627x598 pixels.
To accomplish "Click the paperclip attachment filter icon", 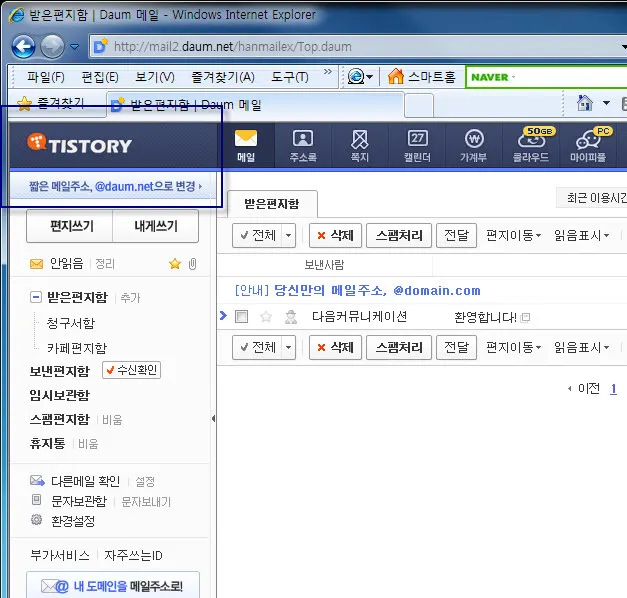I will (192, 264).
